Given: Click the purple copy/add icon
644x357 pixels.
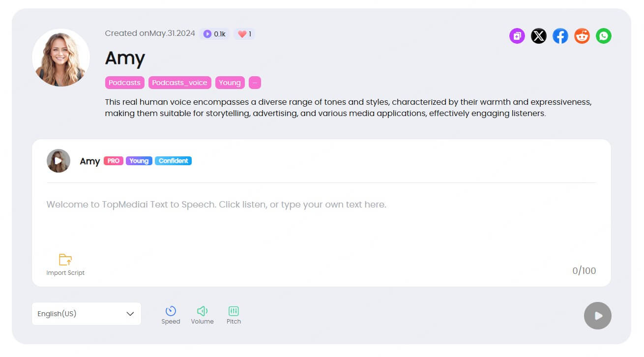Looking at the screenshot, I should [x=517, y=36].
